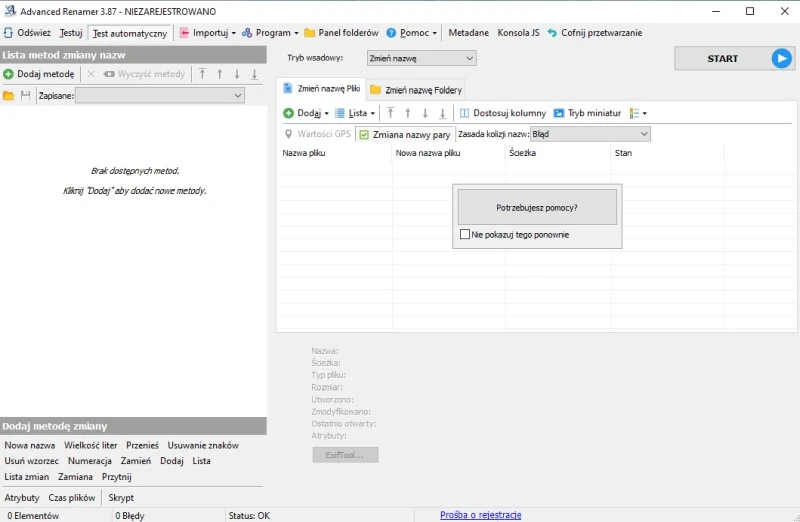Click the Cofnij przetwarzanie undo icon
Viewport: 800px width, 522px height.
[552, 33]
